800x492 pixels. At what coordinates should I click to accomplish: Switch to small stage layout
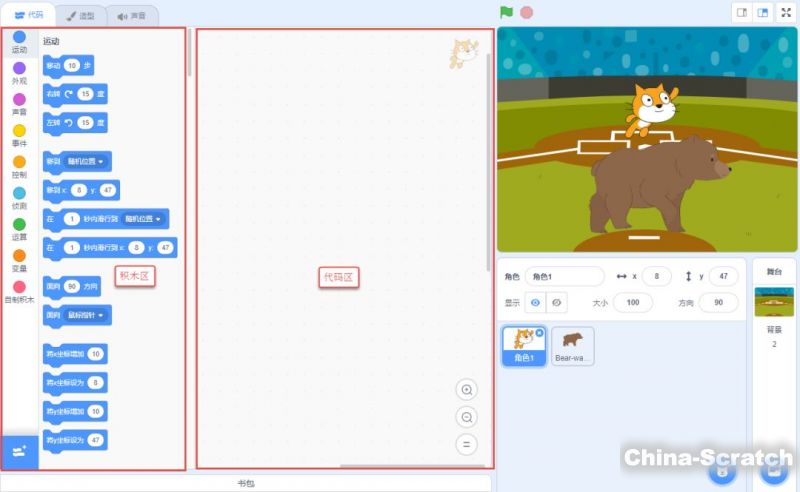[742, 13]
